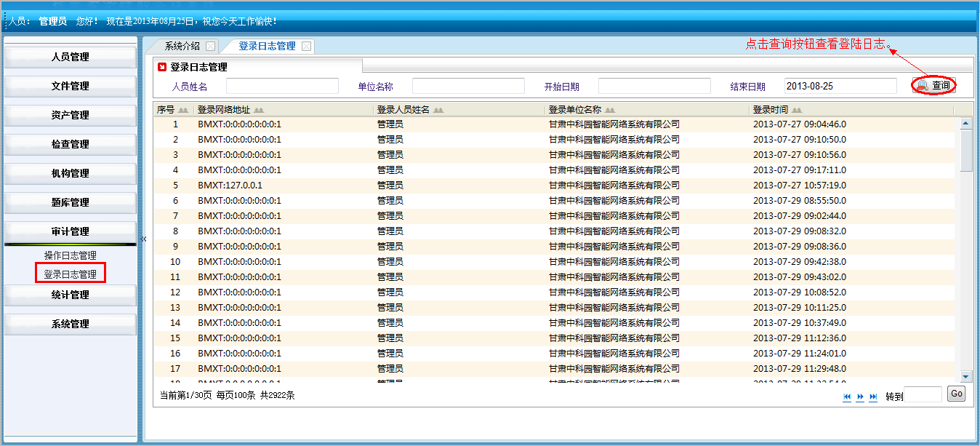Image resolution: width=980 pixels, height=446 pixels.
Task: Select login time 2013-07-27 09:04:46.0
Action: [x=800, y=124]
